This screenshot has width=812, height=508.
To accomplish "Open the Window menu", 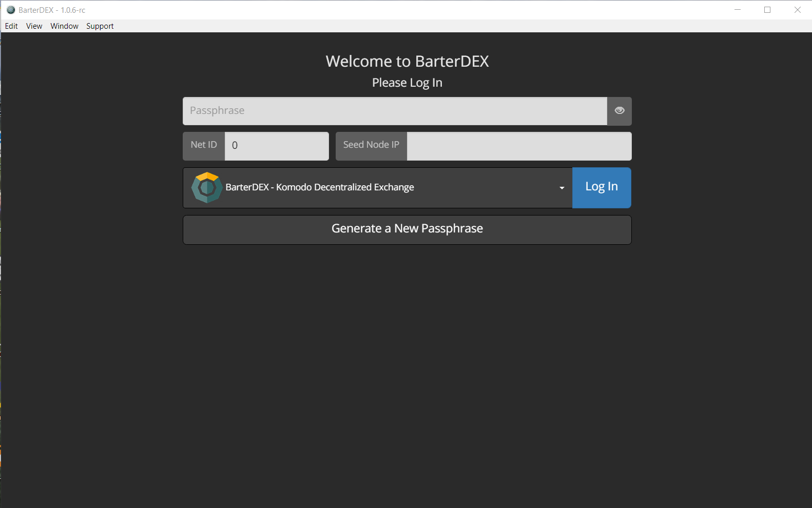I will point(65,26).
